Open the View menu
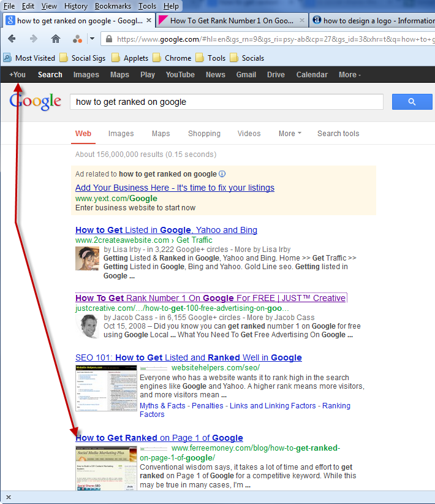Image resolution: width=435 pixels, height=504 pixels. pyautogui.click(x=49, y=6)
